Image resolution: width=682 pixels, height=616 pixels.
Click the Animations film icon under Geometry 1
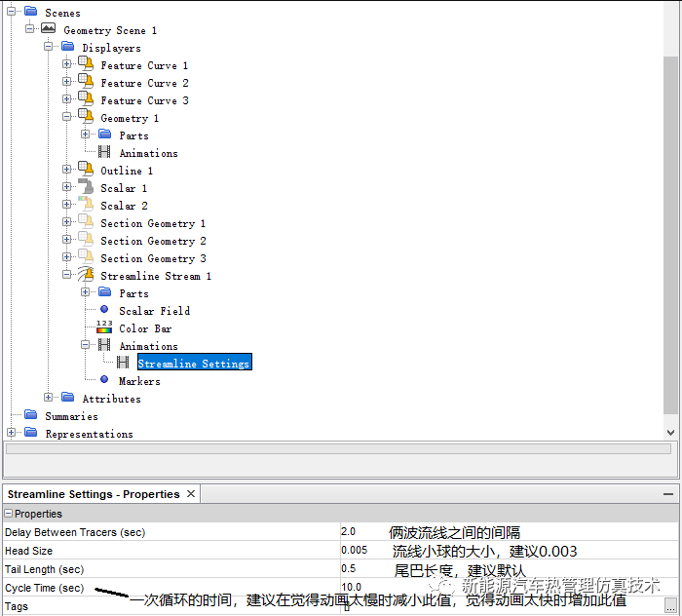pos(104,151)
